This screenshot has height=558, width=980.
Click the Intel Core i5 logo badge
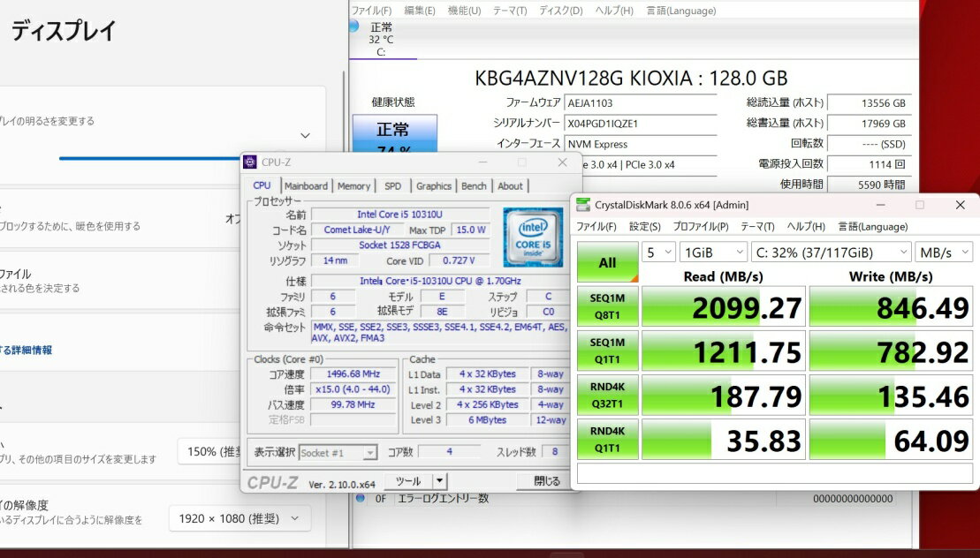click(533, 238)
